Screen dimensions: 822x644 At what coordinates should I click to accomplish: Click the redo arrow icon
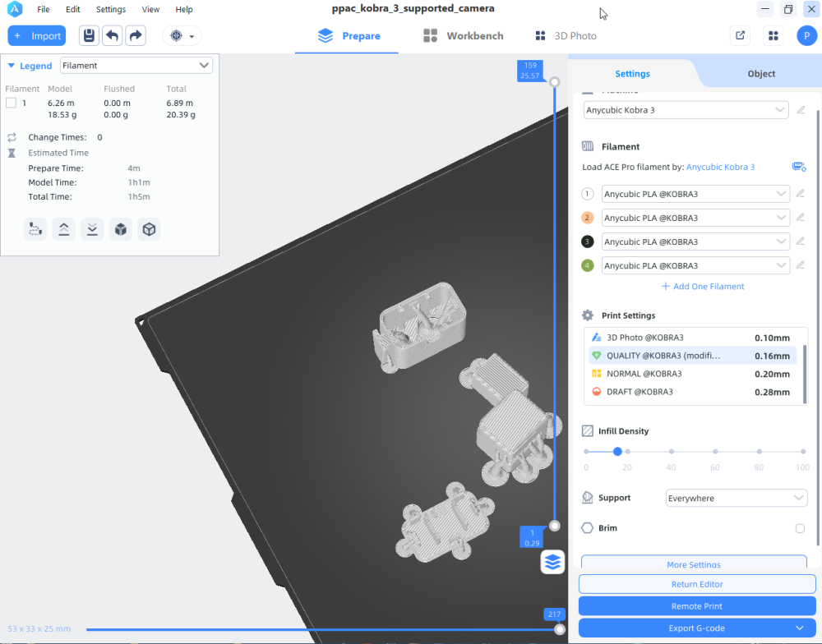[136, 35]
